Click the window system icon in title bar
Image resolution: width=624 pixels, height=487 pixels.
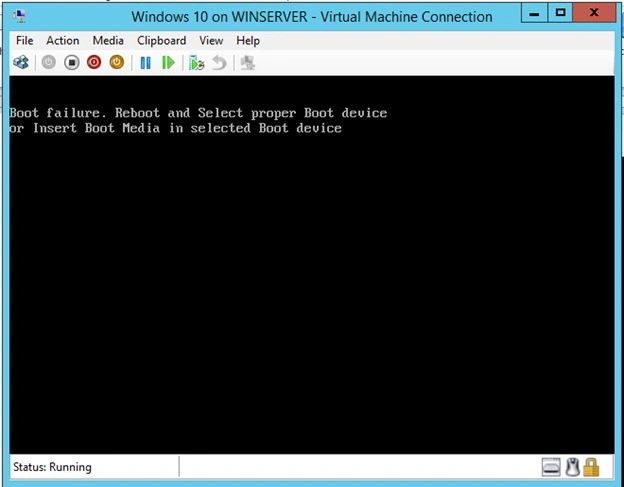19,16
